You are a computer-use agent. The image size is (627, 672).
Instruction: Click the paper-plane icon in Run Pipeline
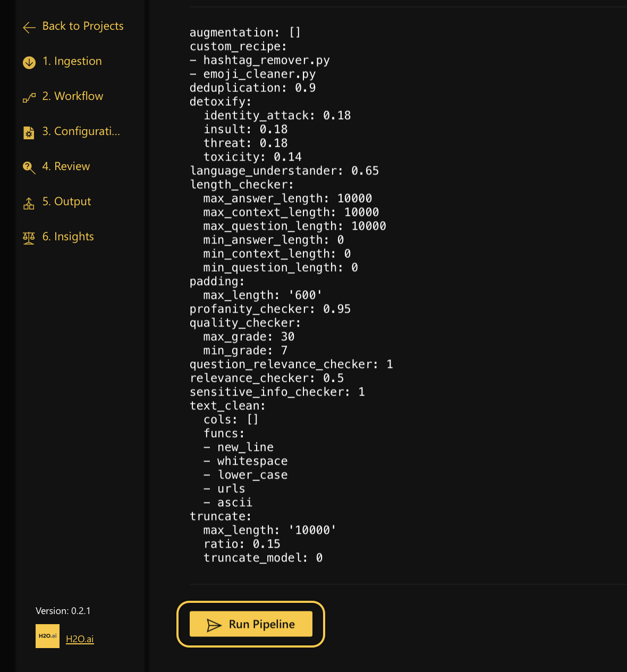[214, 625]
